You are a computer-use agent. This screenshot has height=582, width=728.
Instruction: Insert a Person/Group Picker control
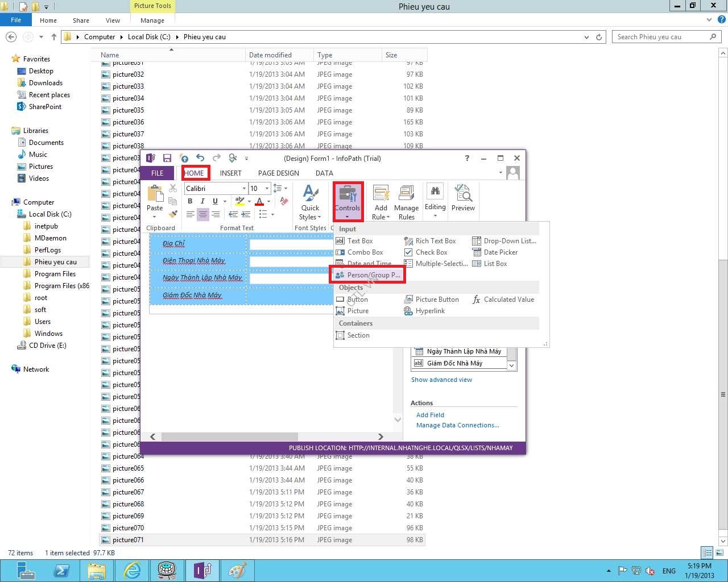368,275
